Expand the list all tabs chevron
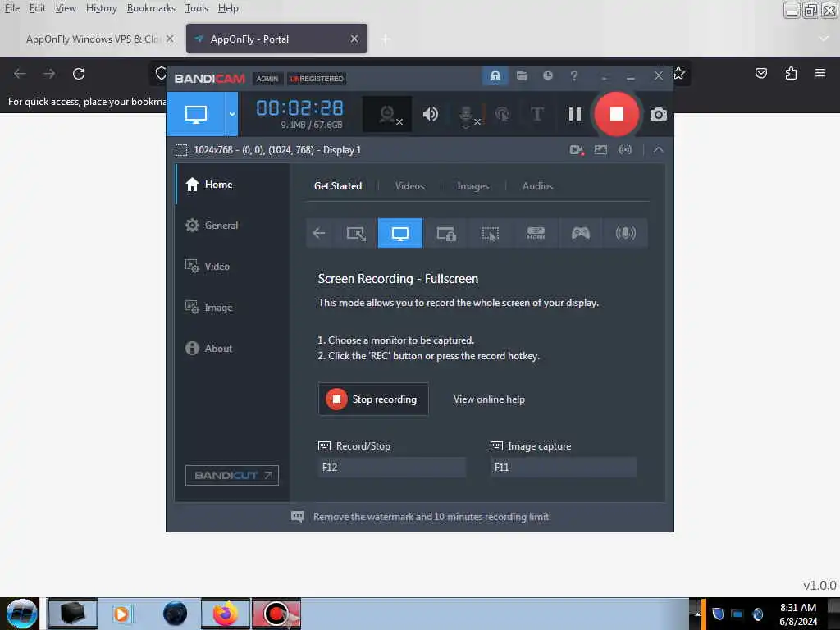The image size is (840, 630). [824, 39]
